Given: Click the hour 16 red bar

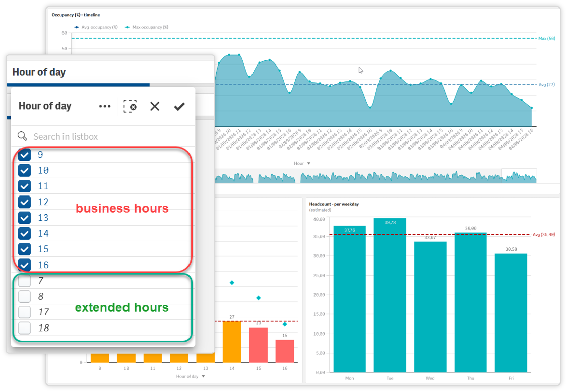Looking at the screenshot, I should pyautogui.click(x=285, y=351).
